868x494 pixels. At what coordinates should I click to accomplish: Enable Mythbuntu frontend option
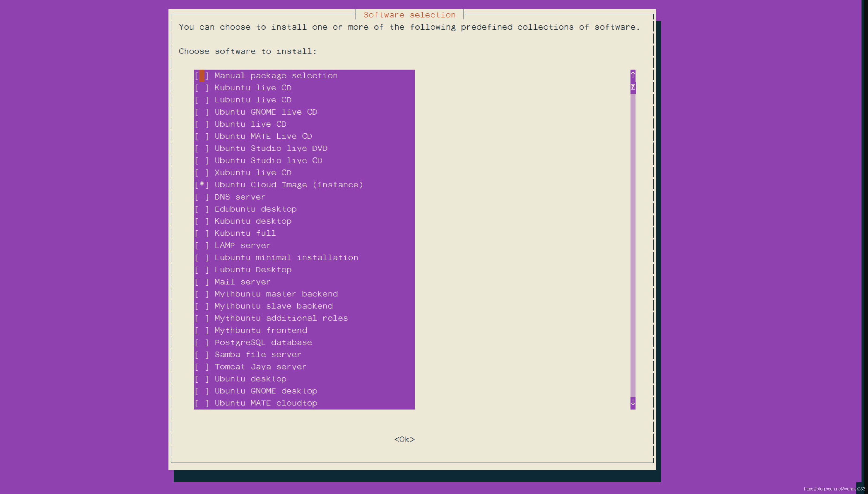point(202,330)
